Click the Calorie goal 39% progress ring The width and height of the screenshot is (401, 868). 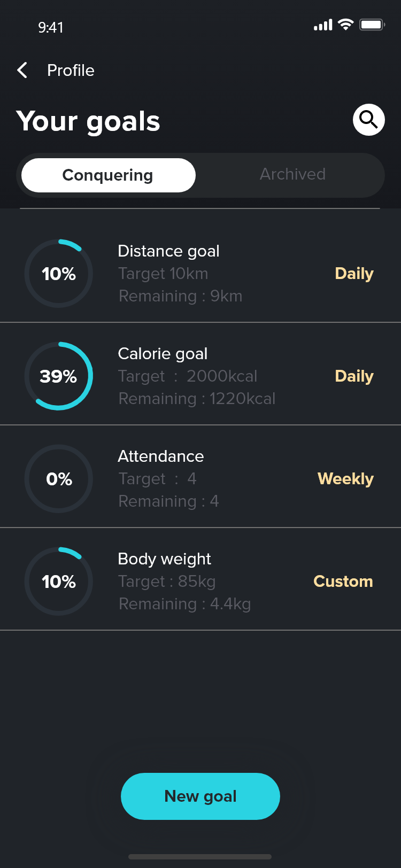pyautogui.click(x=59, y=376)
